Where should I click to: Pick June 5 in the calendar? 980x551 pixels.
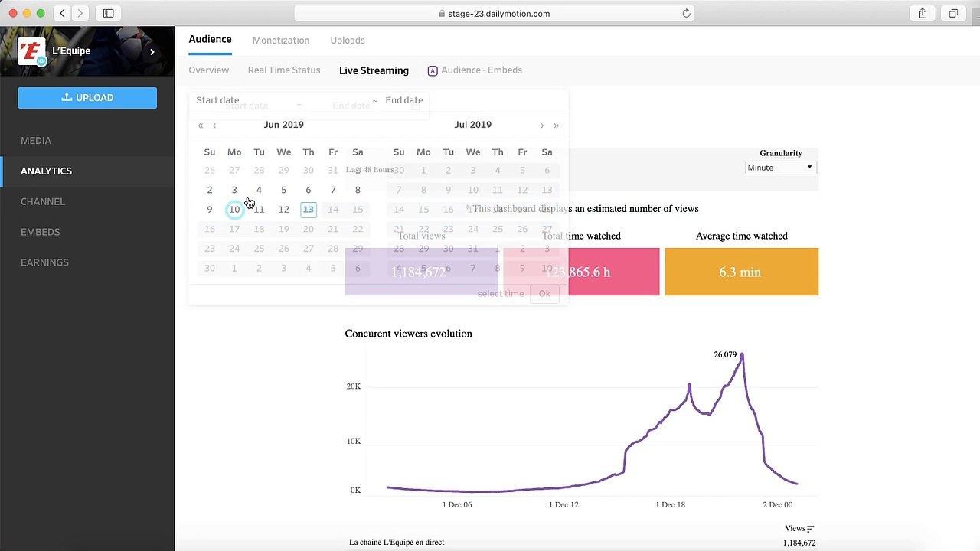point(283,190)
